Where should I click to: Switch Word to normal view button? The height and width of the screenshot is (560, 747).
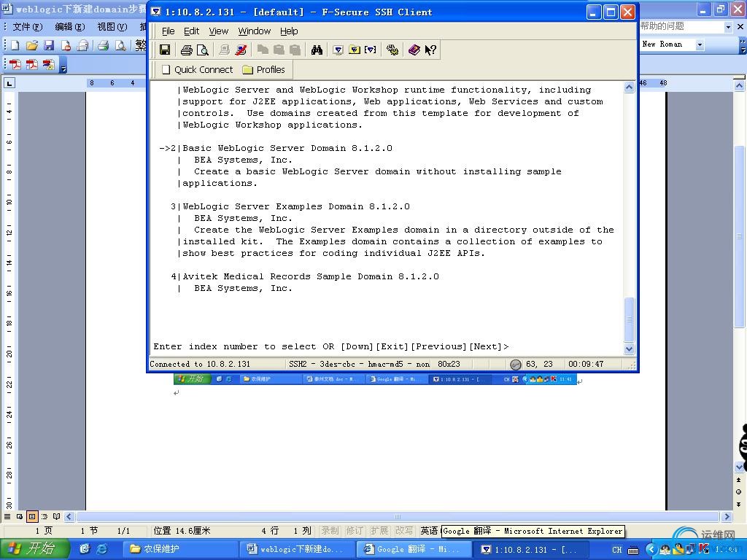[x=7, y=516]
